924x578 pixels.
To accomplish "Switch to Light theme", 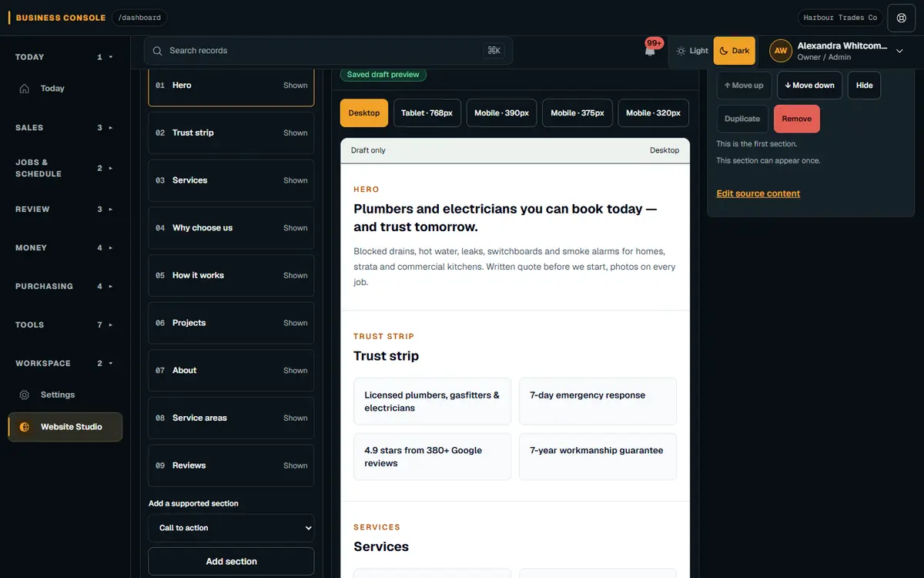I will pos(691,51).
